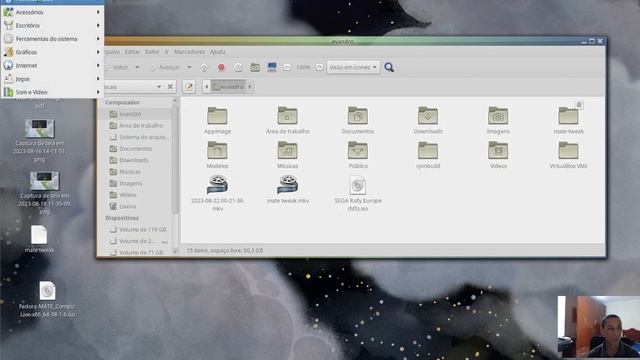This screenshot has width=640, height=360.
Task: Open the Voltar history dropdown arrow
Action: pos(137,67)
